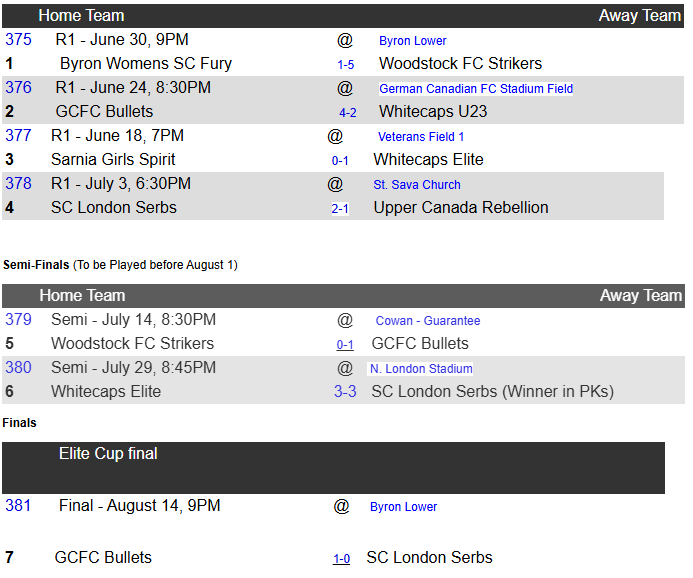
Task: Open game number 376 link
Action: pyautogui.click(x=18, y=88)
